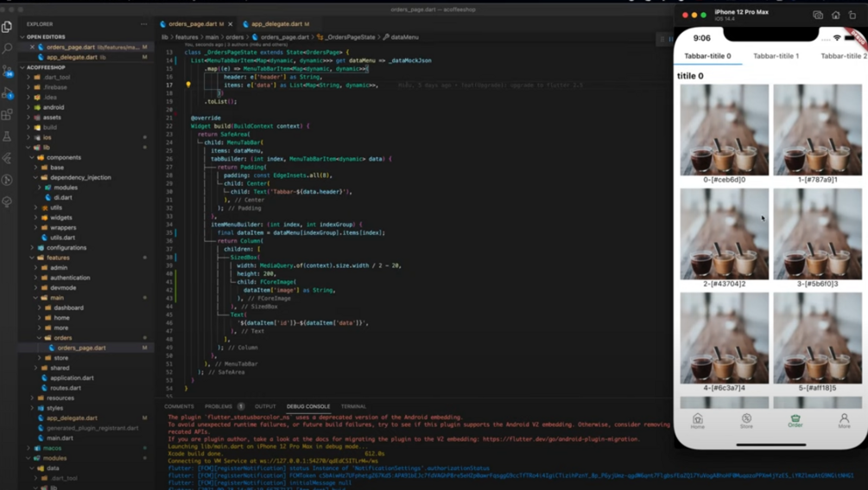Open the Extensions view
The height and width of the screenshot is (490, 868).
click(7, 115)
